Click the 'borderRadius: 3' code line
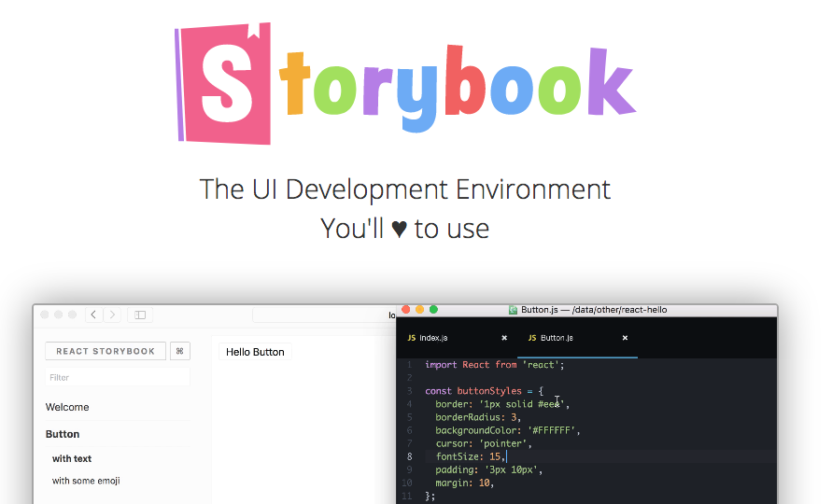 pos(478,417)
